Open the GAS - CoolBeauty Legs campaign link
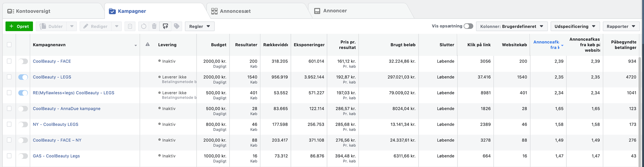The height and width of the screenshot is (167, 644). (x=56, y=156)
